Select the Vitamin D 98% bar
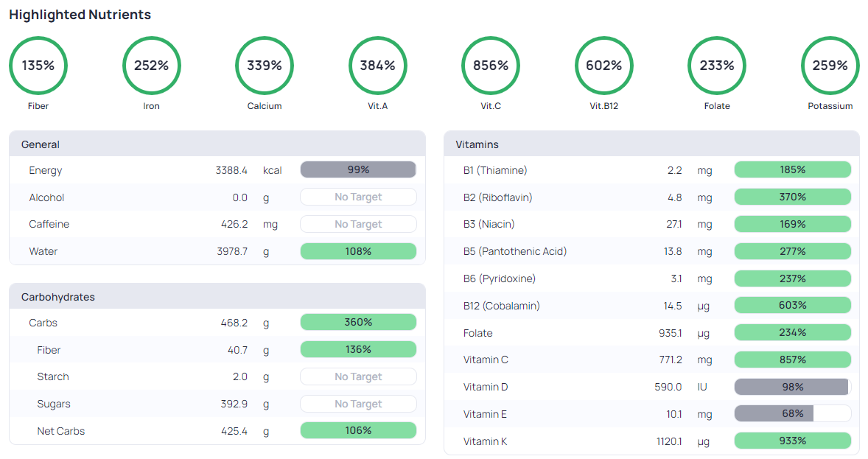Image resolution: width=868 pixels, height=459 pixels. (792, 387)
